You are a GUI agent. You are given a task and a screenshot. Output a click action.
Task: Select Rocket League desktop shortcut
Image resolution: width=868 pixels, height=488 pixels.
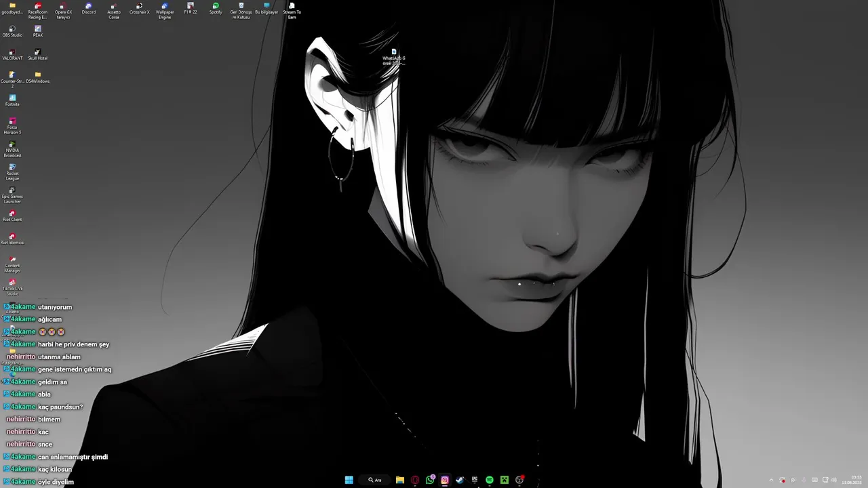click(12, 172)
